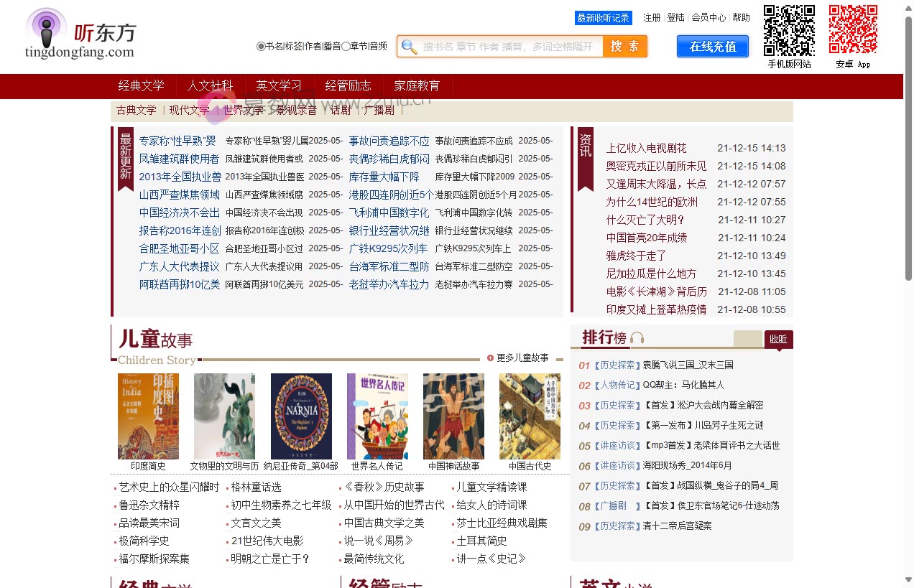This screenshot has width=914, height=588.
Task: Open the 家庭教育 menu
Action: [x=417, y=85]
